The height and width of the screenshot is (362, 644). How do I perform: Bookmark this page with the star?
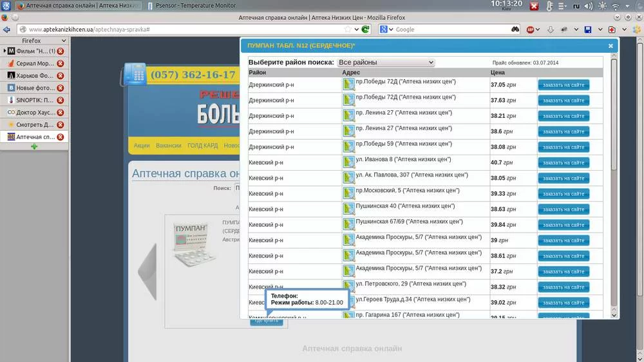coord(348,29)
